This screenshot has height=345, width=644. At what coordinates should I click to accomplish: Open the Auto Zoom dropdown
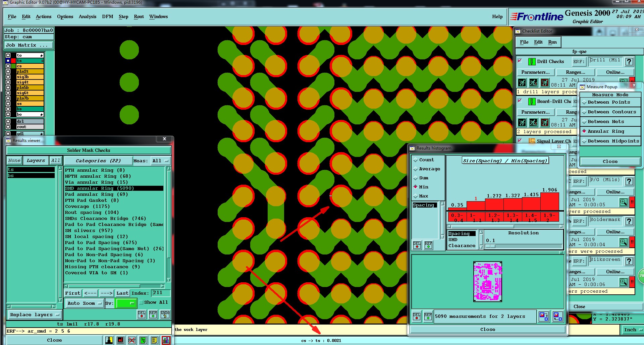pos(84,303)
